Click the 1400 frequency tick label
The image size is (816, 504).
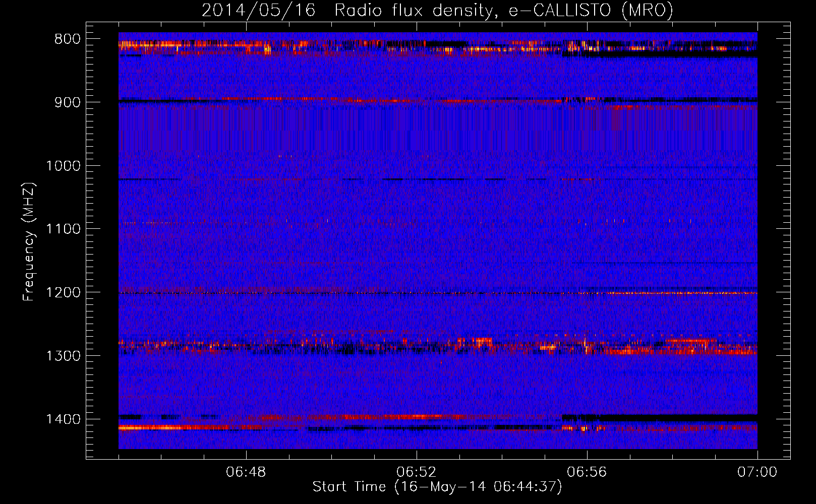click(63, 419)
